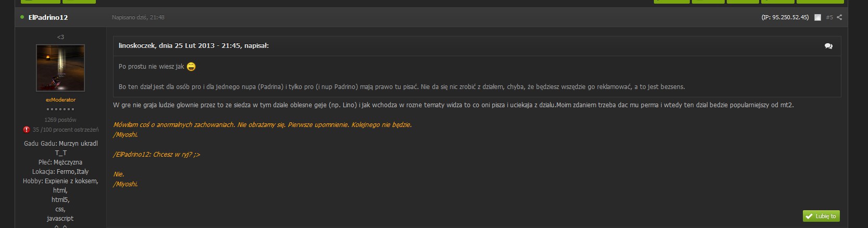Screen dimensions: 868x228
Task: Click '/Miyoshi.' signature below 'Nie.'
Action: point(126,184)
